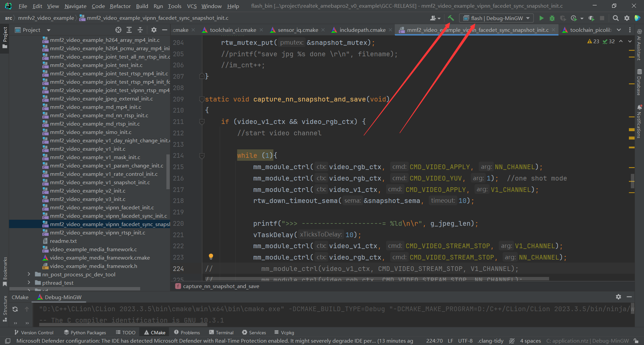
Task: Click the Project tree vertical scrollbar
Action: (168, 171)
